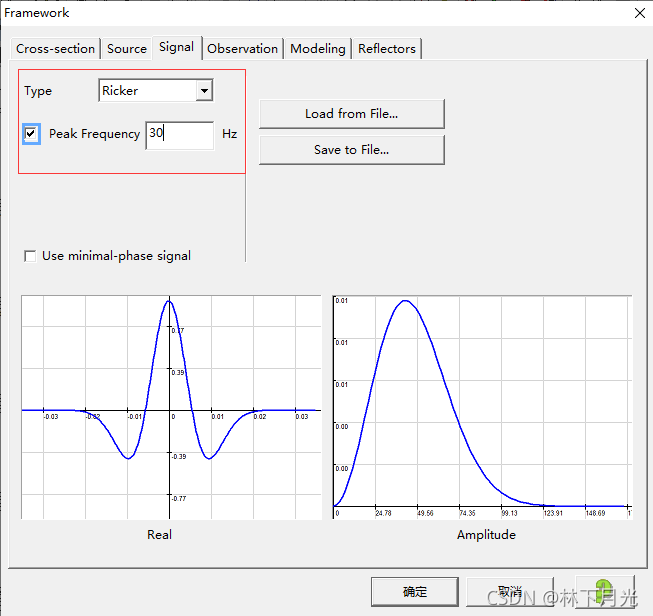Click the Real signal waveform plot

171,407
